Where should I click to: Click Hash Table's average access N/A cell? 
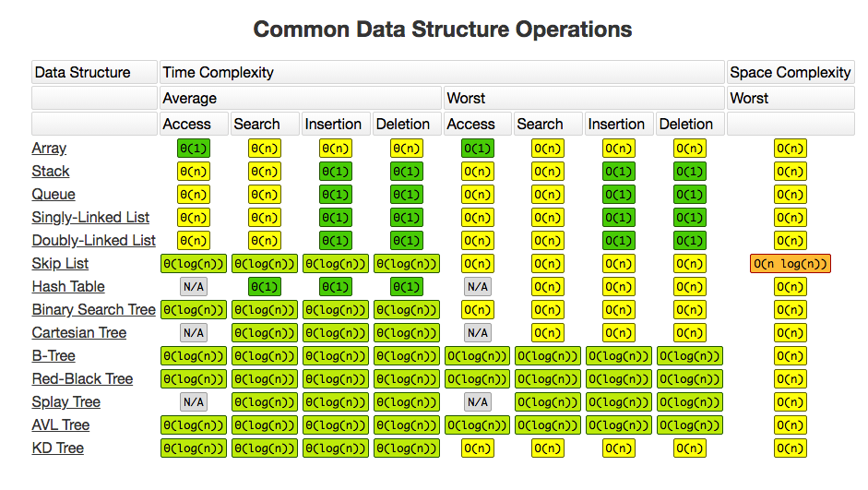193,286
